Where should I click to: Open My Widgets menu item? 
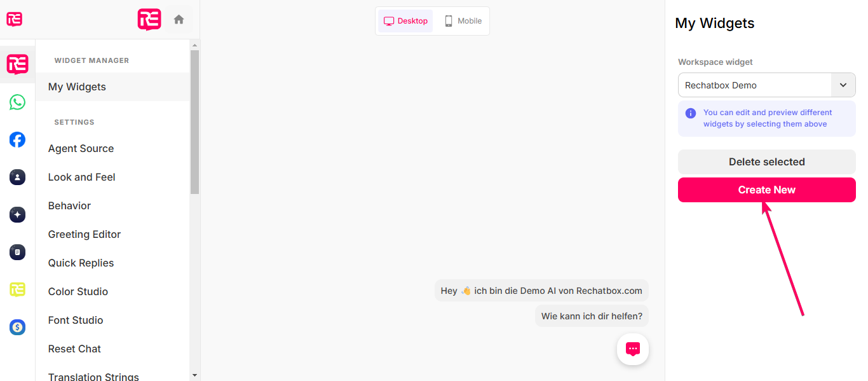[x=112, y=87]
